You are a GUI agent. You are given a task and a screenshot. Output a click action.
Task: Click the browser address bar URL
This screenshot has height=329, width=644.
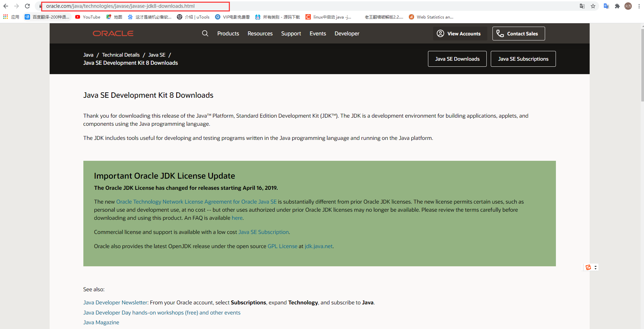coord(120,6)
